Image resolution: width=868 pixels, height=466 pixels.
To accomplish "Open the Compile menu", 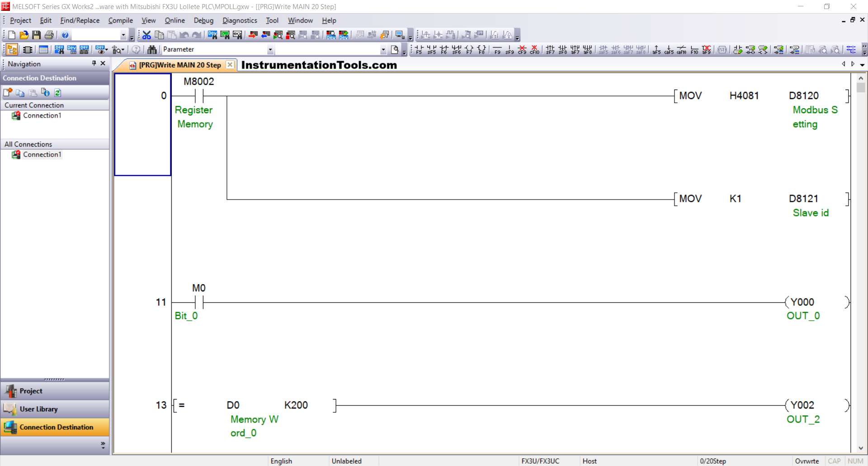I will (120, 20).
